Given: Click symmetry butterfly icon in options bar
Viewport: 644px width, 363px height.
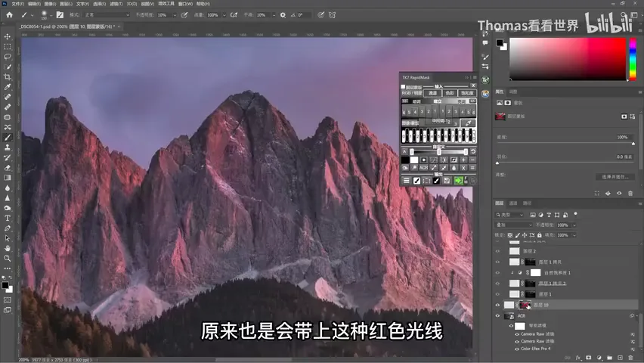Looking at the screenshot, I should 333,15.
